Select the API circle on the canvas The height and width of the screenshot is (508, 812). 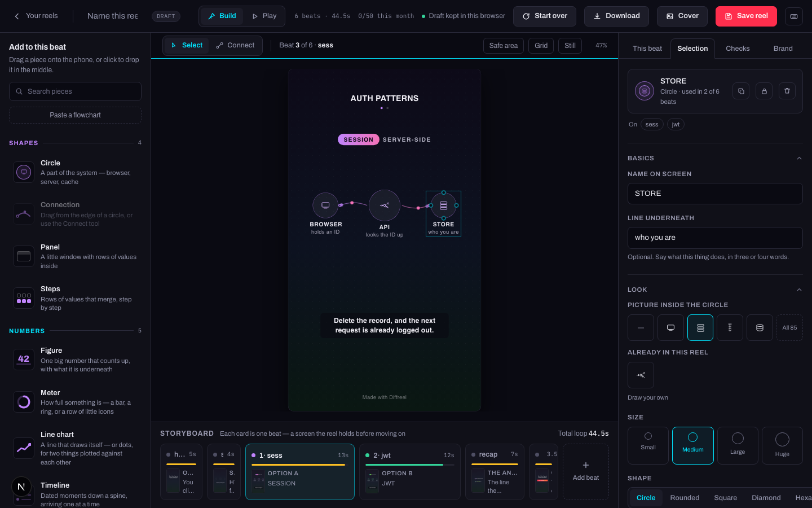click(x=385, y=205)
